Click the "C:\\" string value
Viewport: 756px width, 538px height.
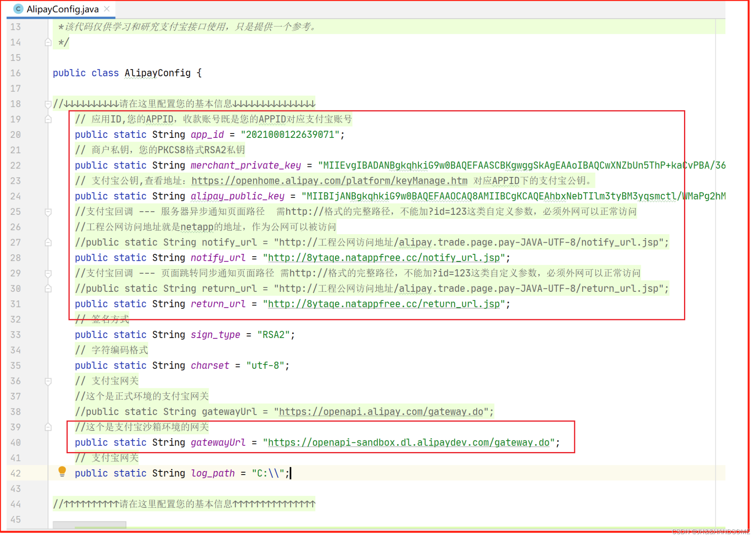pos(268,474)
